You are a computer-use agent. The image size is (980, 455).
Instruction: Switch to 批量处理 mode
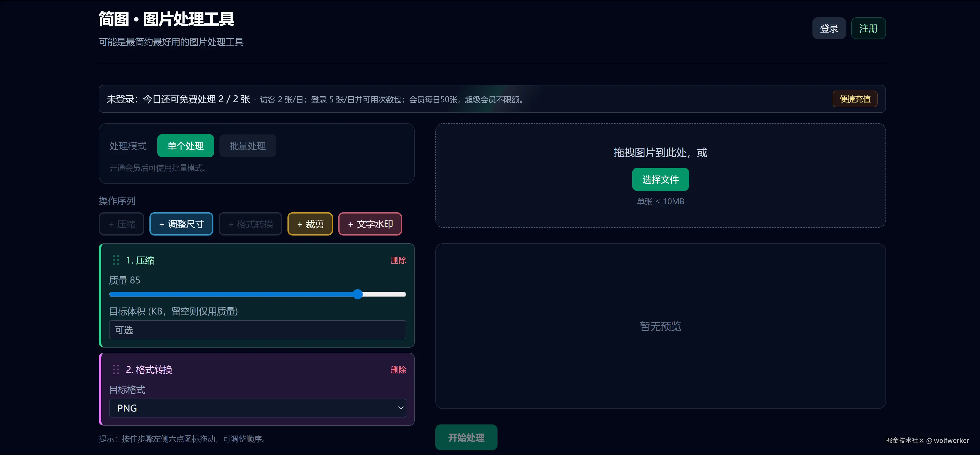[x=247, y=146]
